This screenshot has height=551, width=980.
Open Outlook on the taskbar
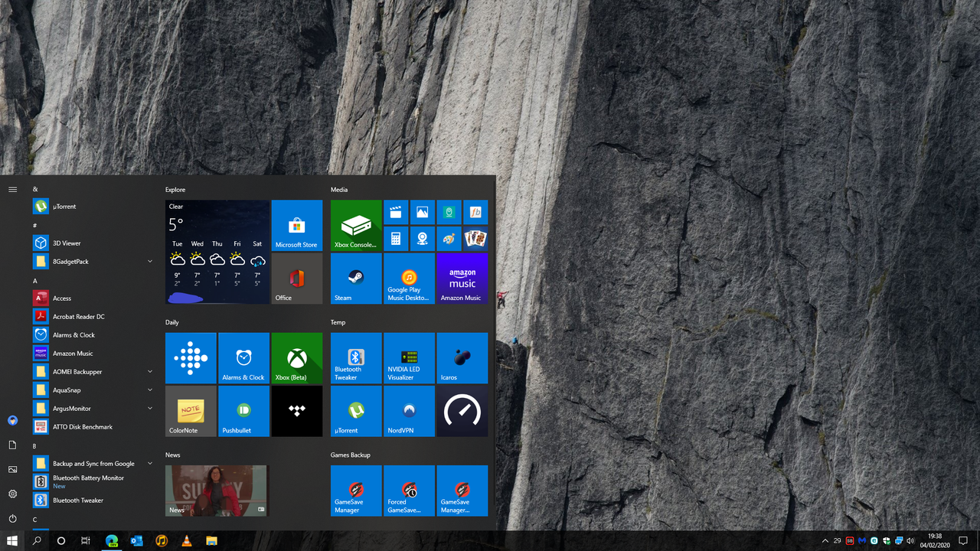tap(137, 541)
